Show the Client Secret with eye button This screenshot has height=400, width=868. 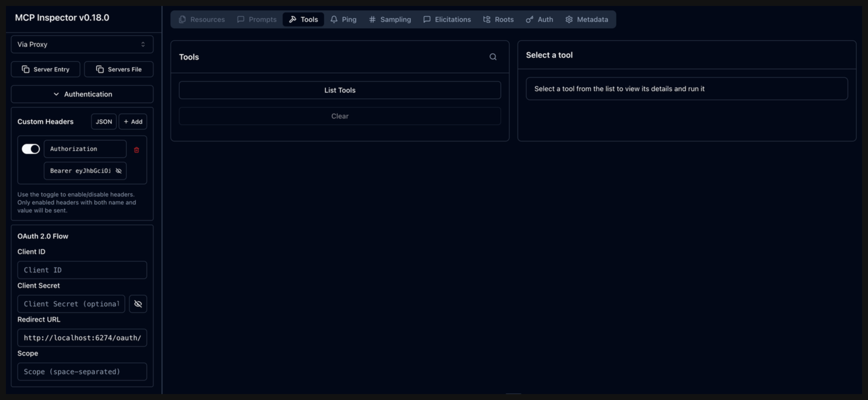[x=138, y=304]
